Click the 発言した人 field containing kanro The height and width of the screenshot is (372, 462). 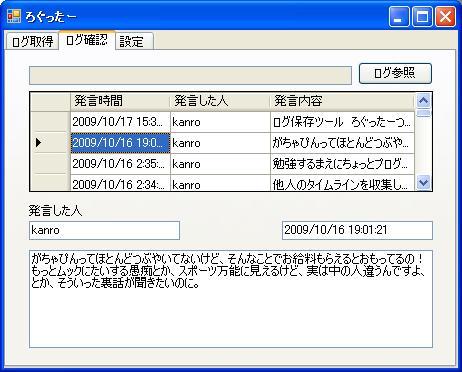(x=104, y=230)
